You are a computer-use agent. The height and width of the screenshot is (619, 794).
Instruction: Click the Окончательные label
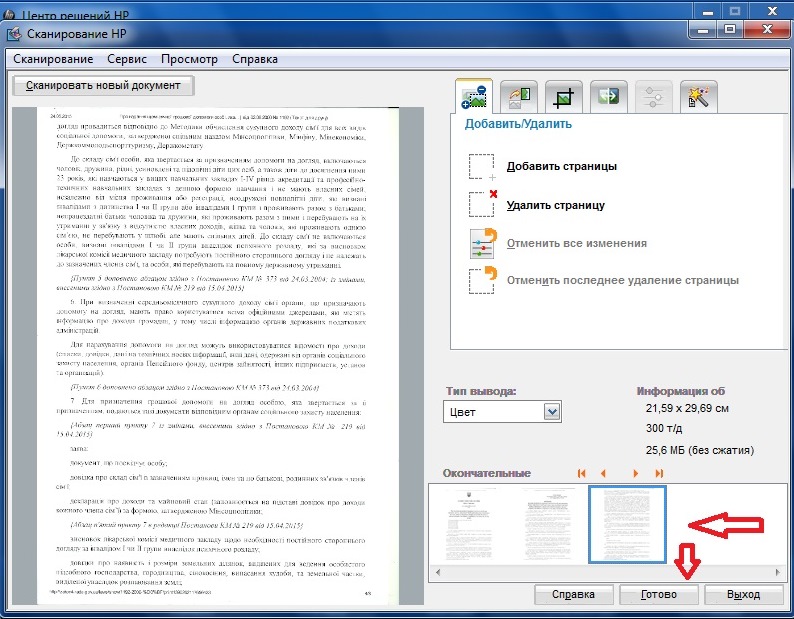[487, 473]
